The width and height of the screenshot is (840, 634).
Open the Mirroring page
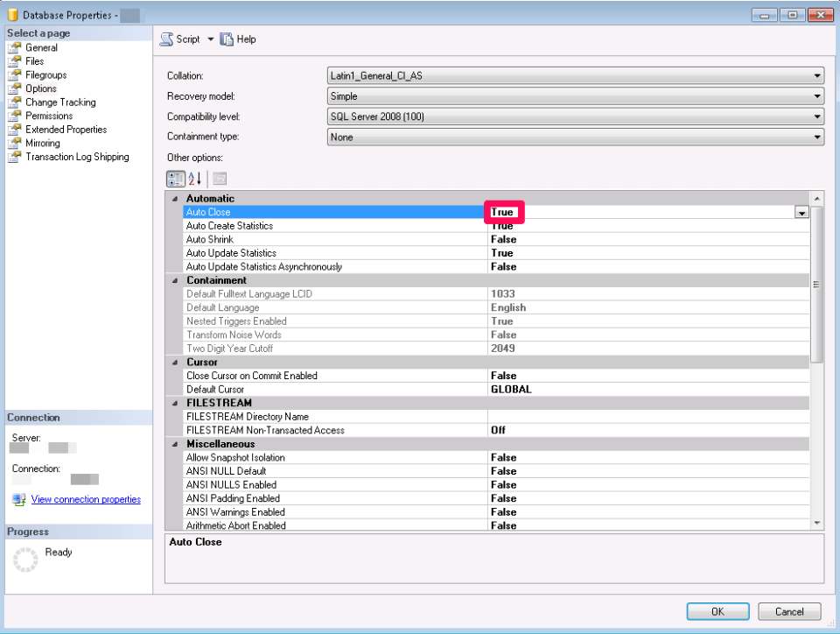coord(43,143)
